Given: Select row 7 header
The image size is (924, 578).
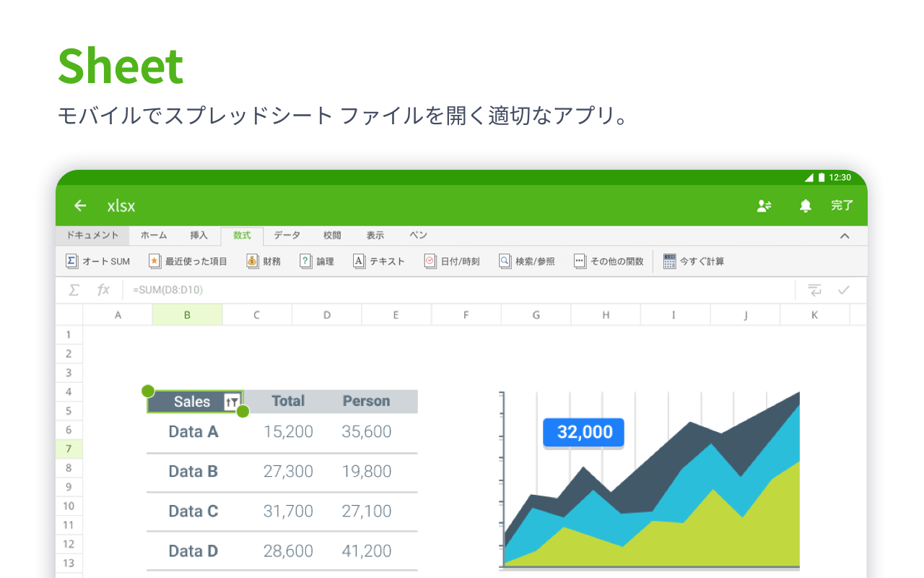Looking at the screenshot, I should tap(69, 449).
